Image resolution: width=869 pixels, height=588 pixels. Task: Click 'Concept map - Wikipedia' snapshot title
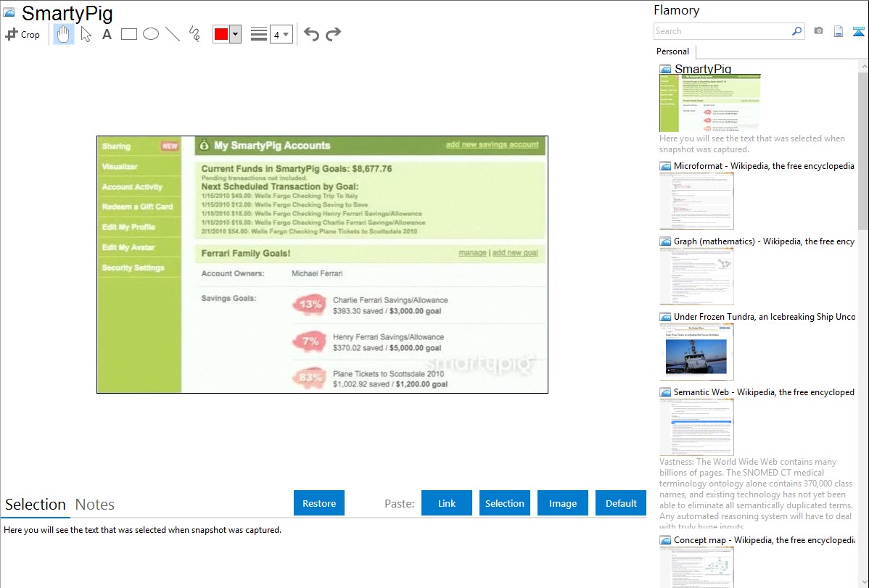[x=765, y=539]
